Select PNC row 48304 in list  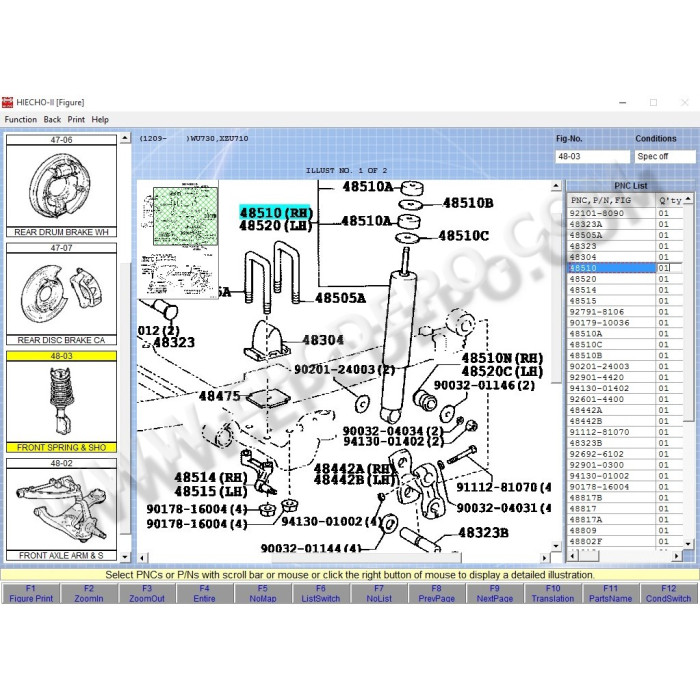point(625,257)
